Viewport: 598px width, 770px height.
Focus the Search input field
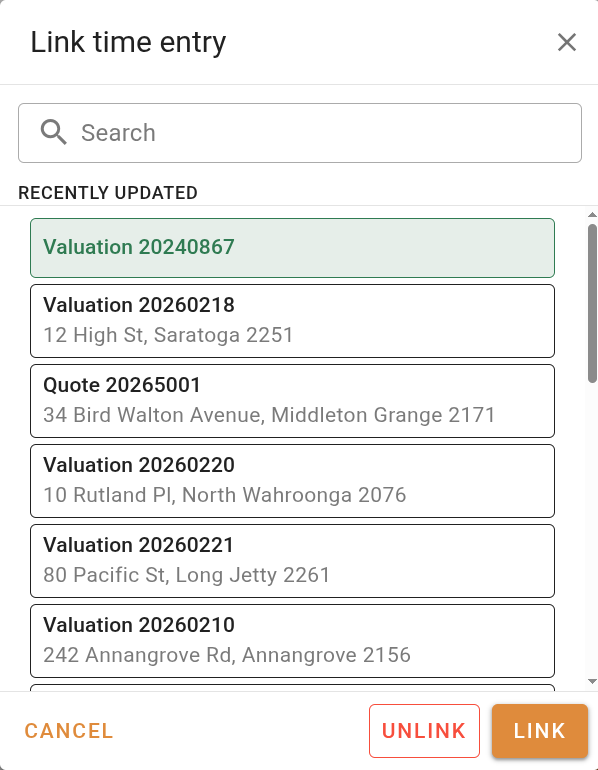pyautogui.click(x=299, y=133)
